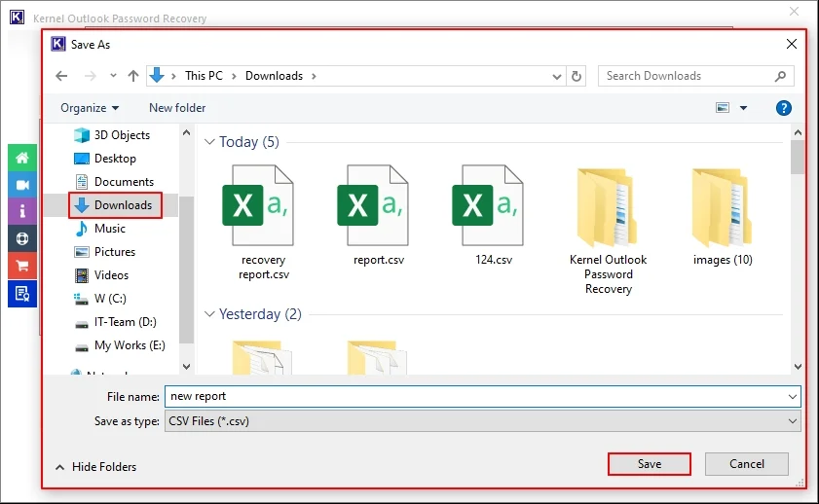This screenshot has height=504, width=819.
Task: Click the forward navigation arrow
Action: click(91, 76)
